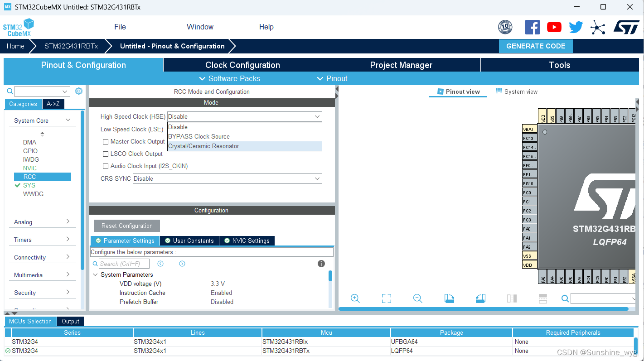
Task: Switch to System view
Action: [x=516, y=91]
